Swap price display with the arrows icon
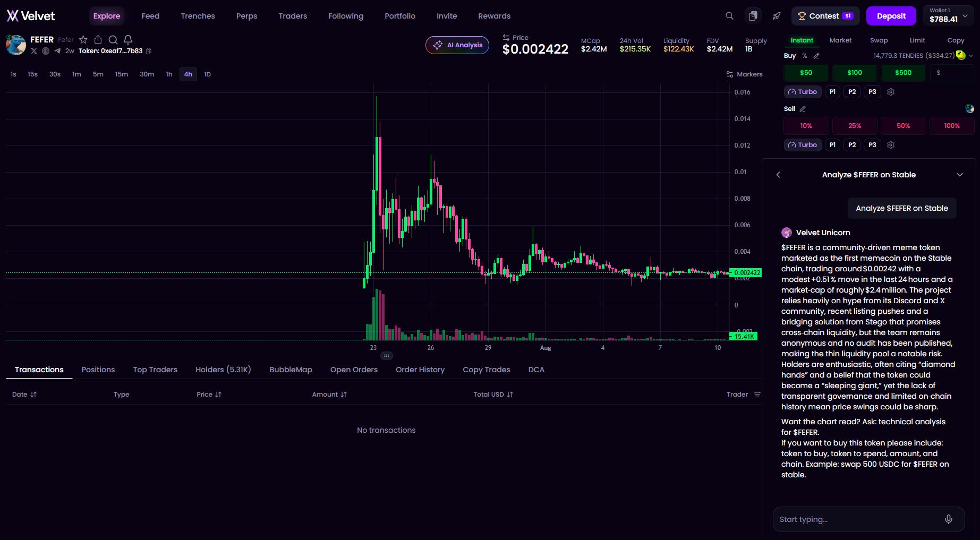Screen dimensions: 980x540 tap(506, 38)
